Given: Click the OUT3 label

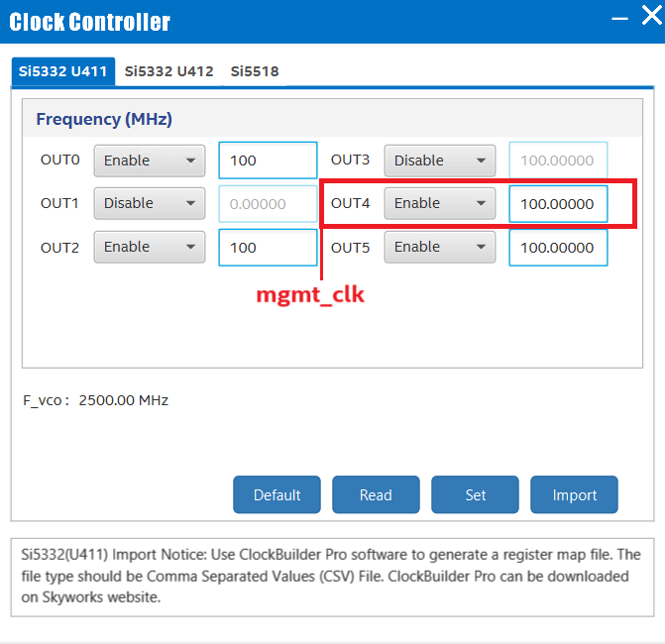Looking at the screenshot, I should (350, 160).
